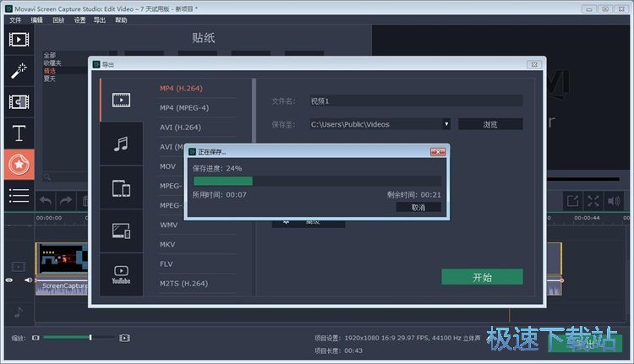
Task: Click the redo arrow in timeline toolbar
Action: click(65, 200)
